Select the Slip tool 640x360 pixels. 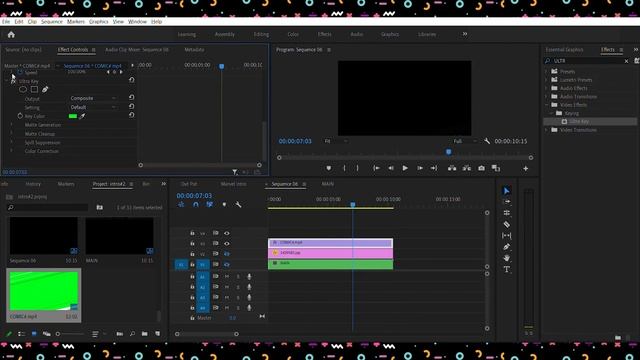coord(507,236)
